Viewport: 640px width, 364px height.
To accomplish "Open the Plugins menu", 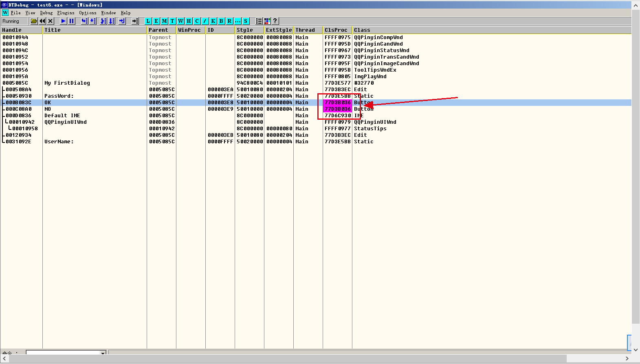I will 66,13.
